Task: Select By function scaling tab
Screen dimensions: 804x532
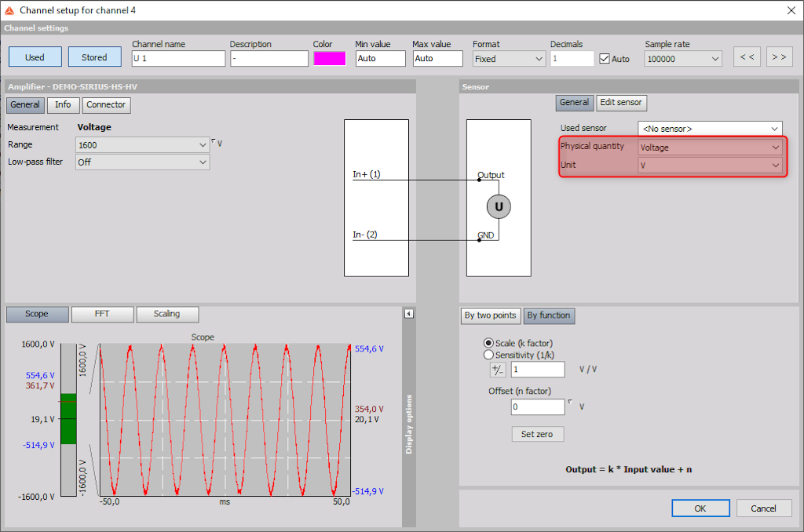Action: click(x=549, y=315)
